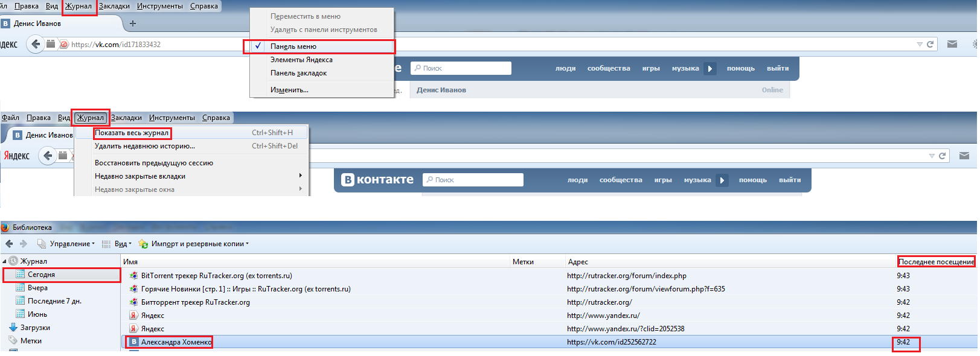The height and width of the screenshot is (356, 980).
Task: Click 'игры' link under the ВКонтакте logo
Action: tap(663, 180)
